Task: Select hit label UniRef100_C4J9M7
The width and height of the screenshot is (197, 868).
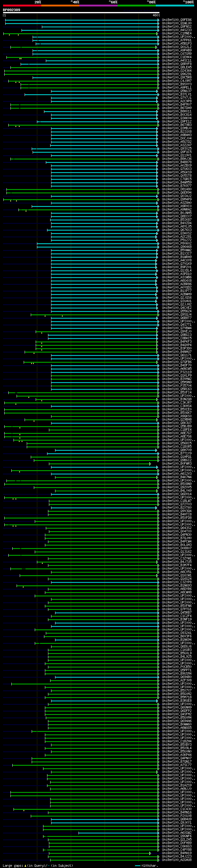Action: point(177,81)
